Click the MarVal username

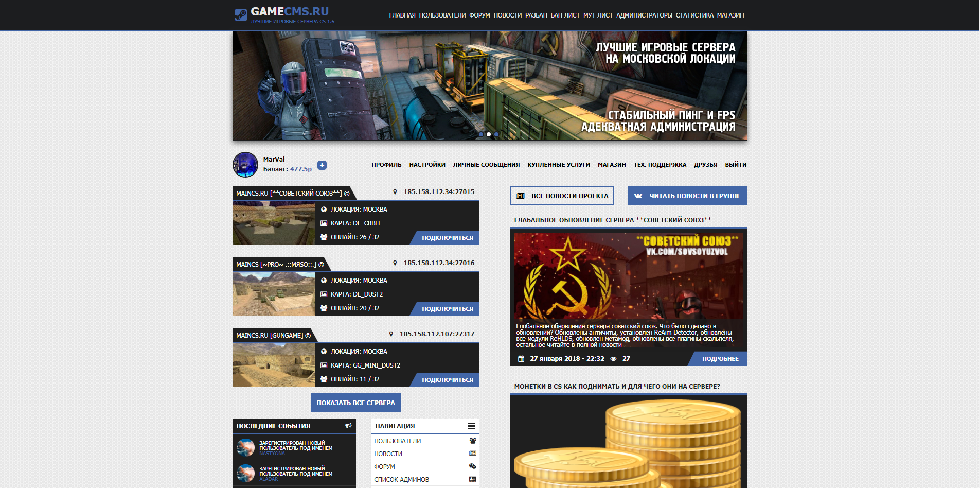(274, 159)
